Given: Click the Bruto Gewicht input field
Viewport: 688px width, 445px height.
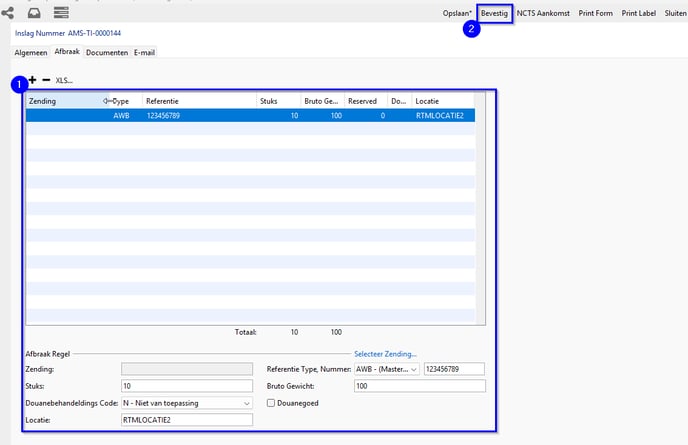Looking at the screenshot, I should [x=419, y=386].
